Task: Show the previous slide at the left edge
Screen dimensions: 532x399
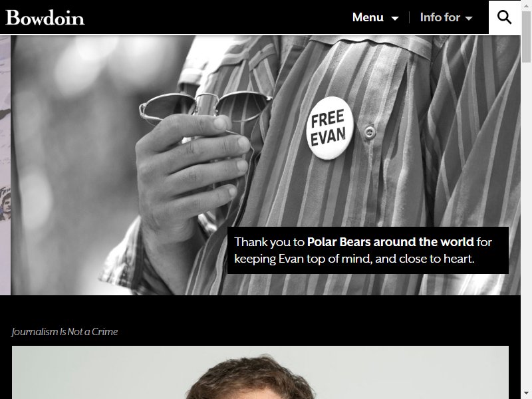Action: pos(5,165)
